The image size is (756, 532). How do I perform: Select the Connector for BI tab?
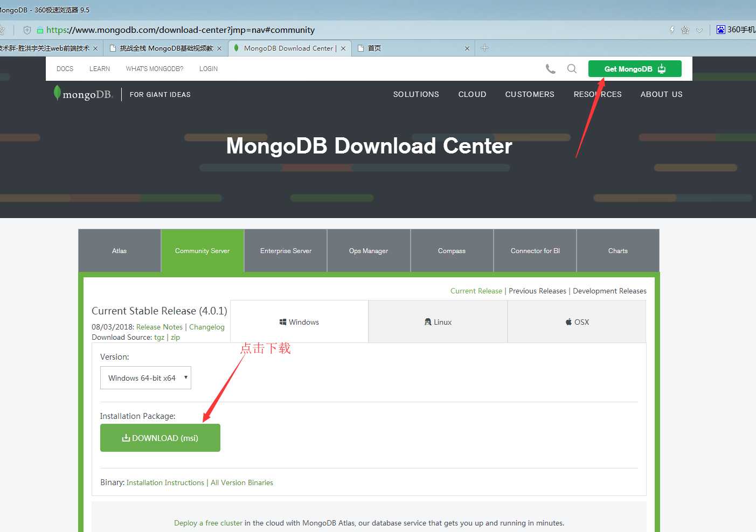(x=535, y=251)
